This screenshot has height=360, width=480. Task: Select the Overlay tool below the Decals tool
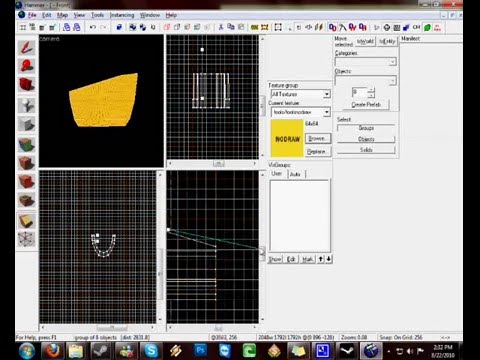coord(27,201)
